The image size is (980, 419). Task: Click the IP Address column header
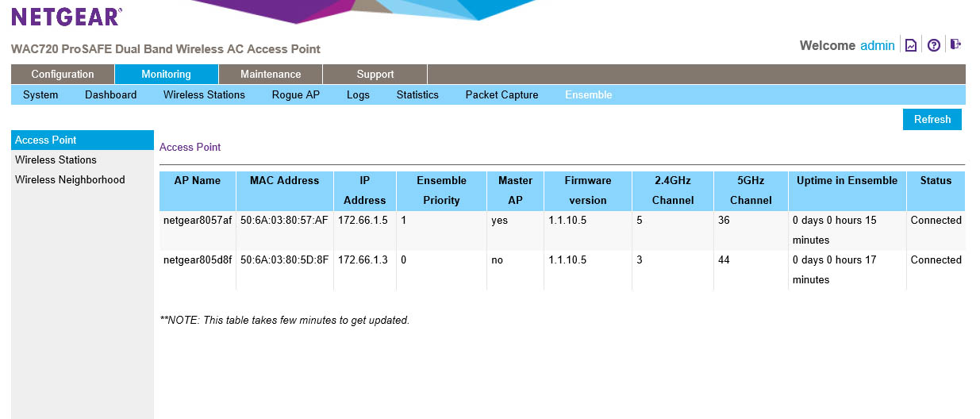(365, 190)
